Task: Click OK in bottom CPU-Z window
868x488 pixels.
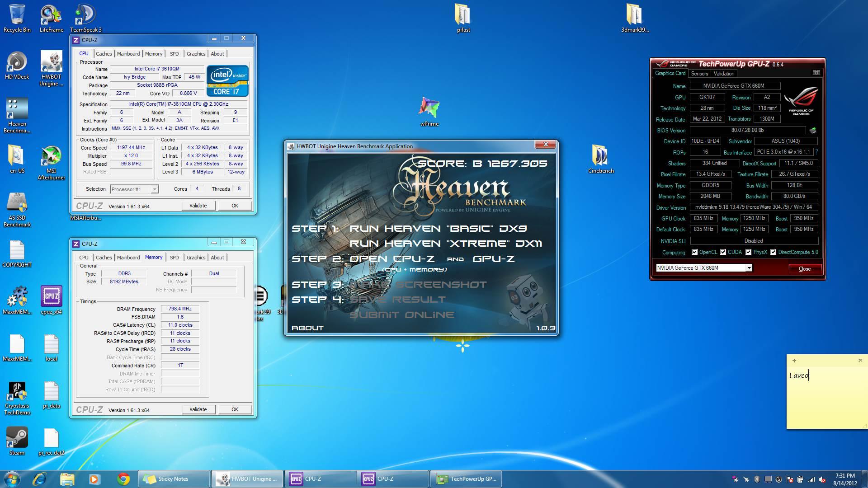Action: (x=235, y=409)
